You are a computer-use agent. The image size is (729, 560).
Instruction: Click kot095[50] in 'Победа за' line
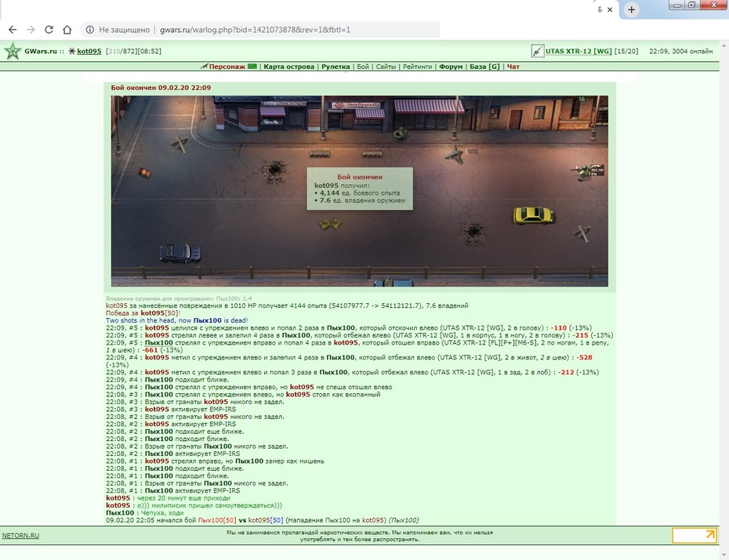click(159, 313)
